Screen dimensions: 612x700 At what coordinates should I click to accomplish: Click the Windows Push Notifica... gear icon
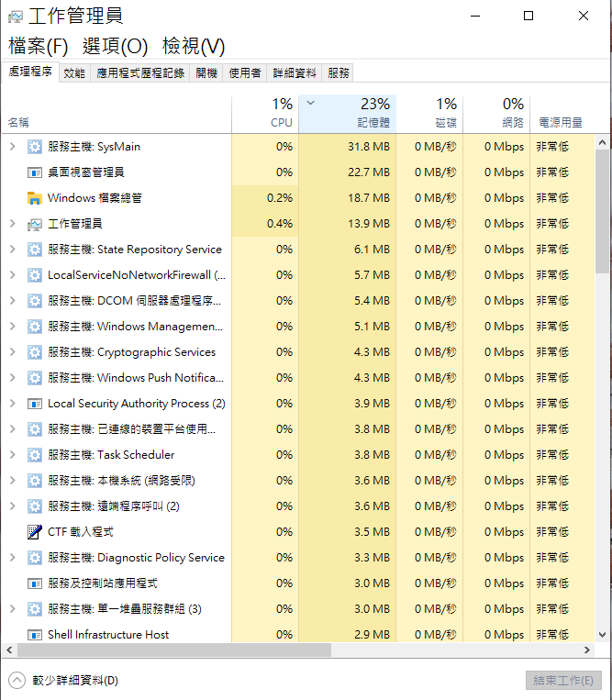(x=35, y=378)
